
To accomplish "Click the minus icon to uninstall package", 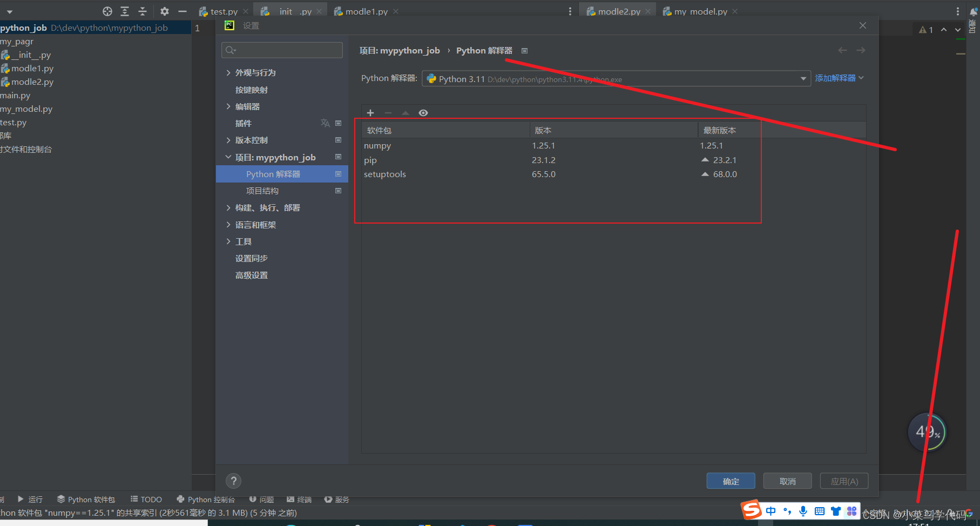I will [388, 113].
